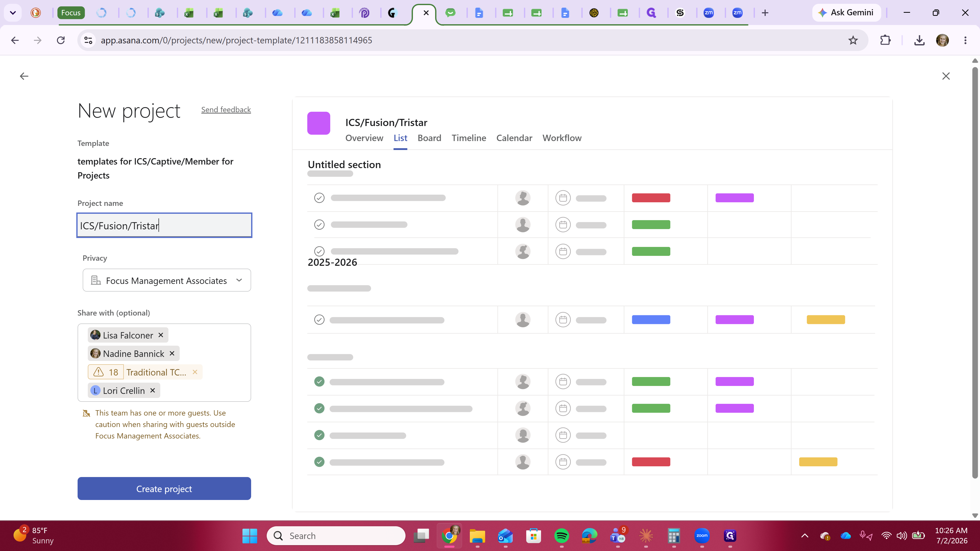The height and width of the screenshot is (551, 980).
Task: Toggle the last completed task's green checkmark
Action: click(319, 462)
